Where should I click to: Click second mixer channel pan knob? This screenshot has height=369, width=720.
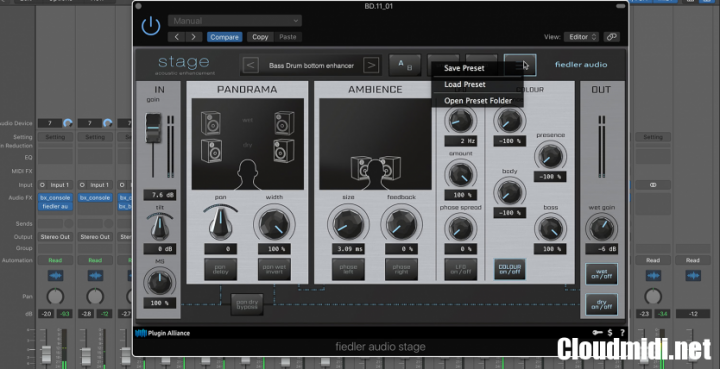95,296
